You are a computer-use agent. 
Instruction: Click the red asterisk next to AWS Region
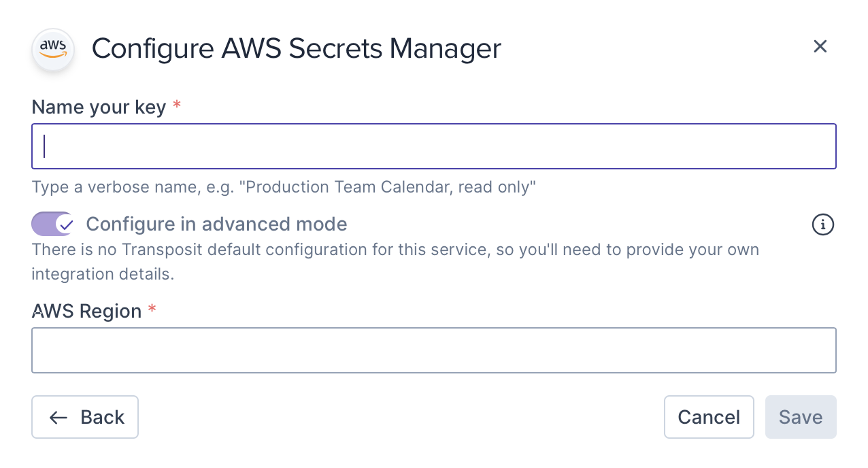tap(152, 310)
